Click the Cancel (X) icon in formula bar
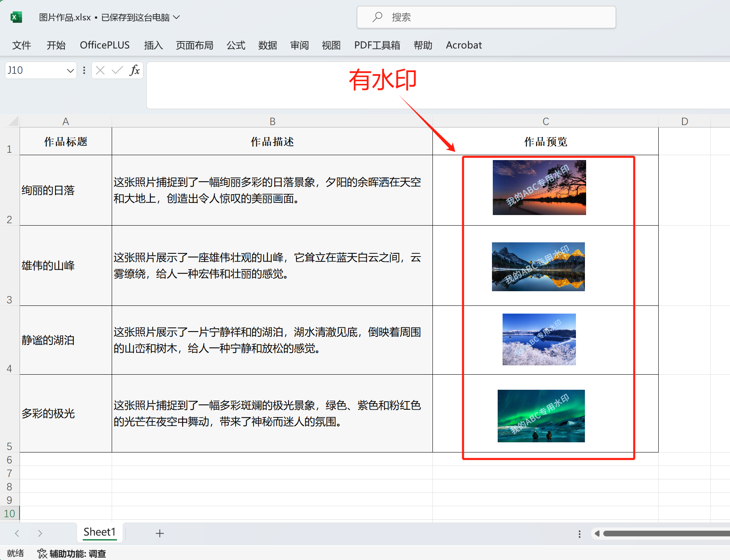This screenshot has width=730, height=560. click(x=99, y=70)
